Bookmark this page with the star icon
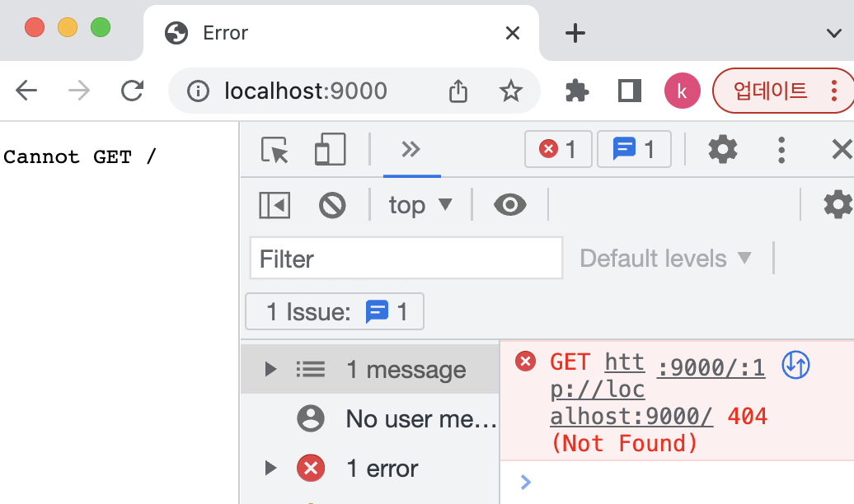Viewport: 854px width, 504px height. 511,91
